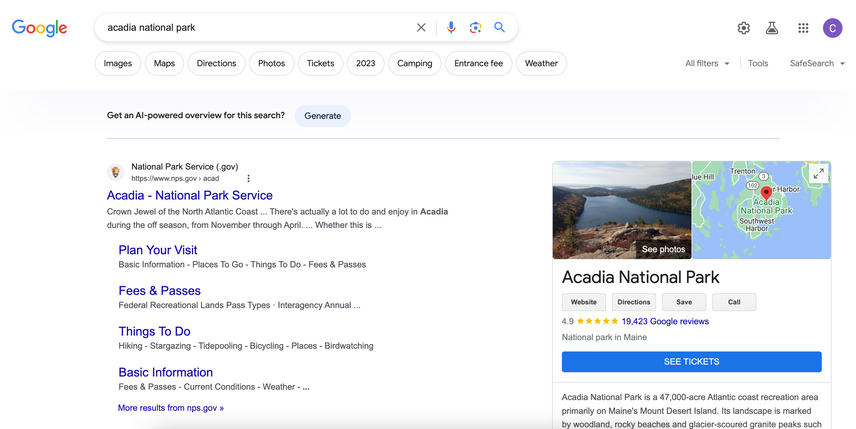
Task: Select the Tickets filter chip
Action: [320, 63]
